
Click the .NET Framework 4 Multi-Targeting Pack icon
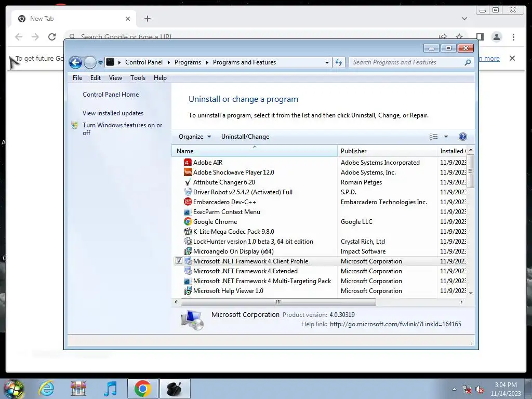point(188,281)
